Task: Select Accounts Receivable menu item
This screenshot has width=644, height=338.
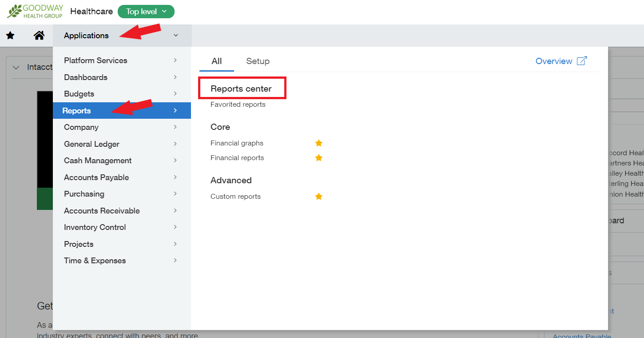Action: pyautogui.click(x=122, y=210)
